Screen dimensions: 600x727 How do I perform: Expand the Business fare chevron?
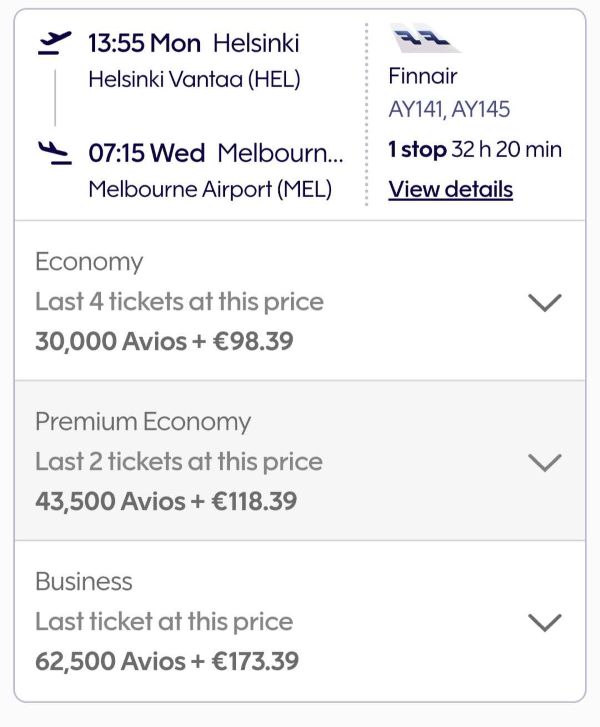pos(544,622)
